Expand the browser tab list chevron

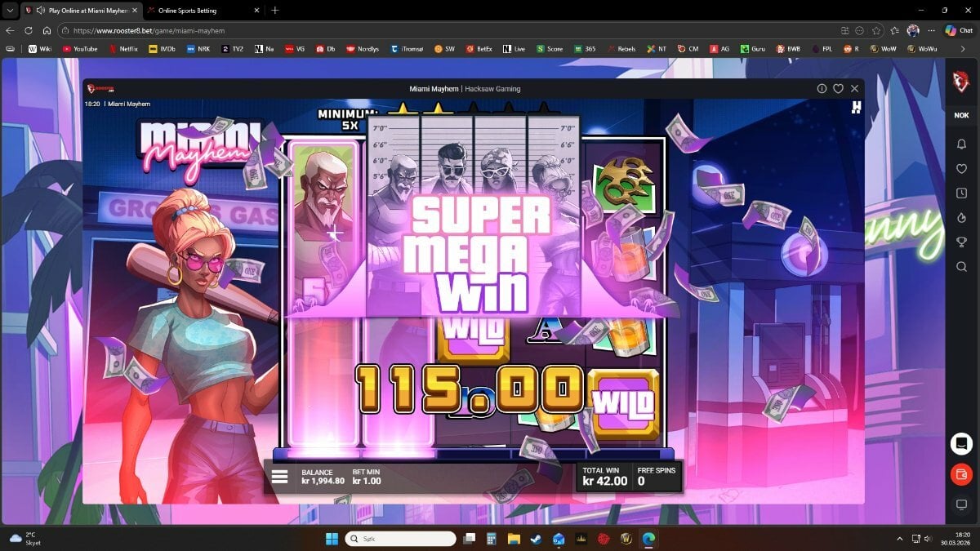tap(9, 11)
